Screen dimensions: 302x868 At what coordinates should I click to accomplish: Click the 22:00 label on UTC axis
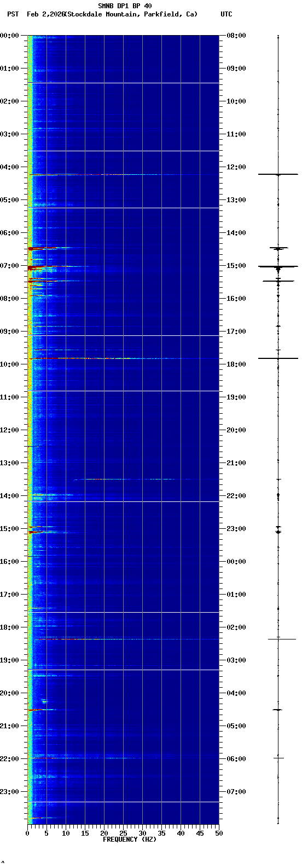236,496
